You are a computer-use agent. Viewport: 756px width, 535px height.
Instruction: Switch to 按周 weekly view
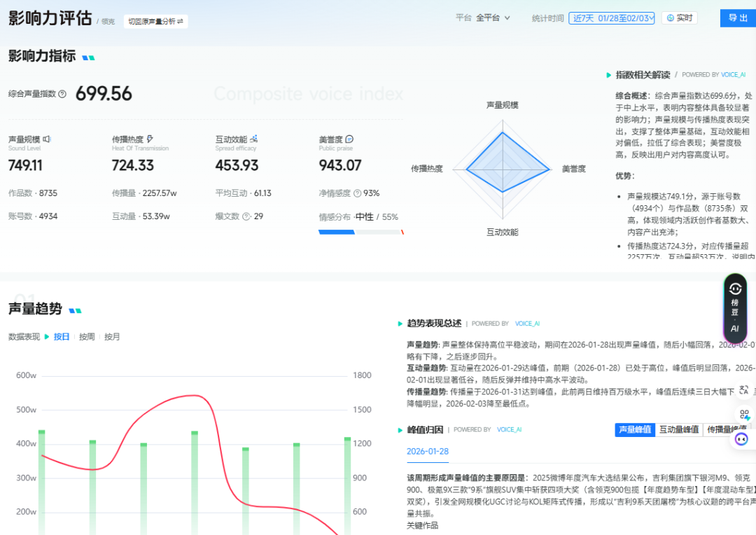[x=88, y=336]
